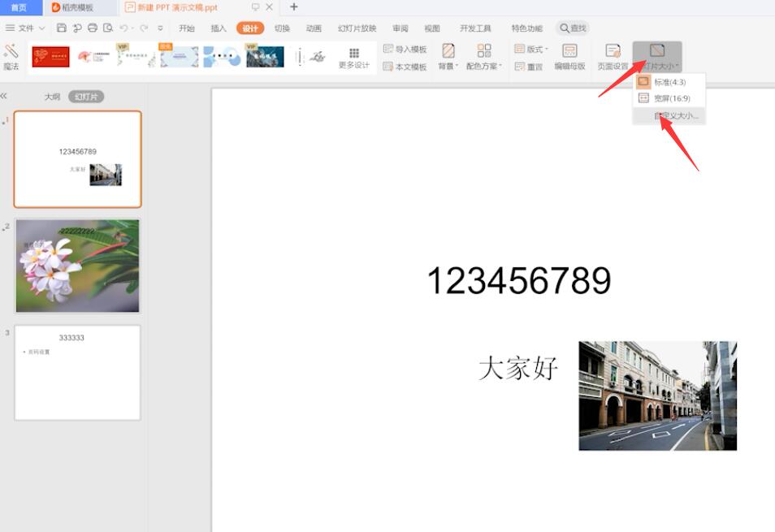Apply the red design template thumbnail
Image resolution: width=775 pixels, height=532 pixels.
(51, 57)
